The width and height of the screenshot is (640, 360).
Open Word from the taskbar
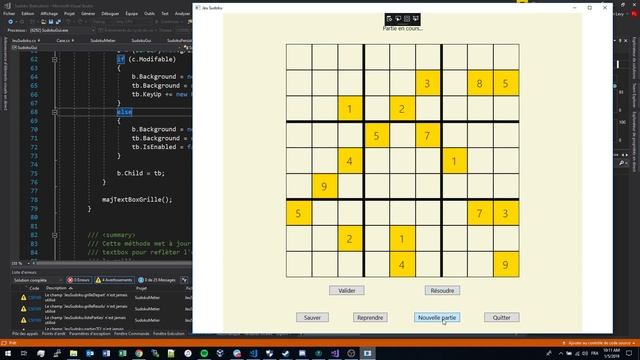point(106,353)
